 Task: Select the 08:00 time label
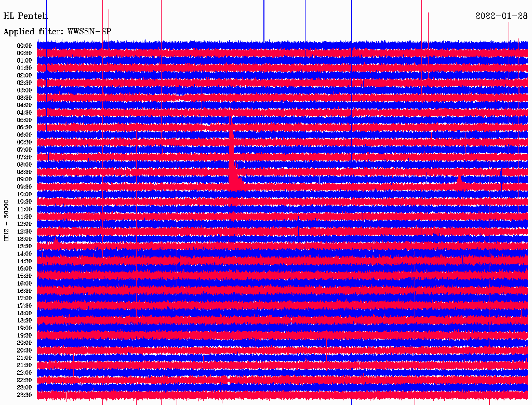click(24, 165)
